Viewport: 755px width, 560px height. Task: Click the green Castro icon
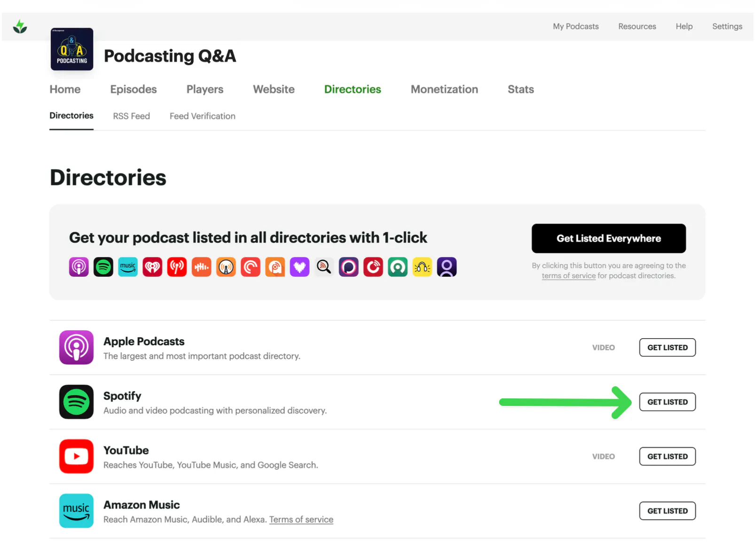click(398, 267)
